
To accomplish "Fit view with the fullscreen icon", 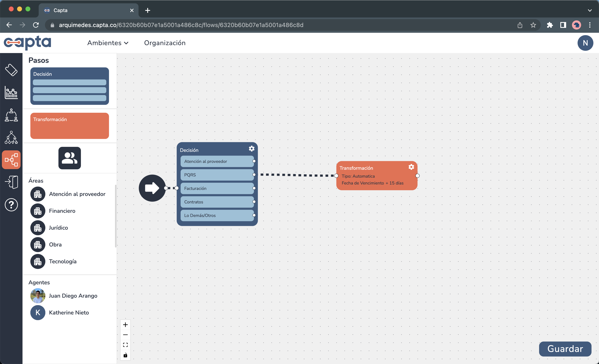I will 125,344.
